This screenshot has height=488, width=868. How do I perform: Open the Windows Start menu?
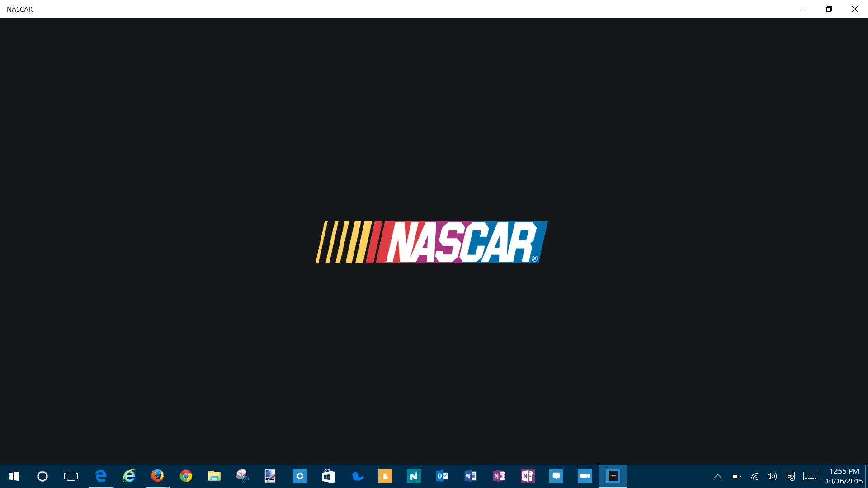(14, 476)
